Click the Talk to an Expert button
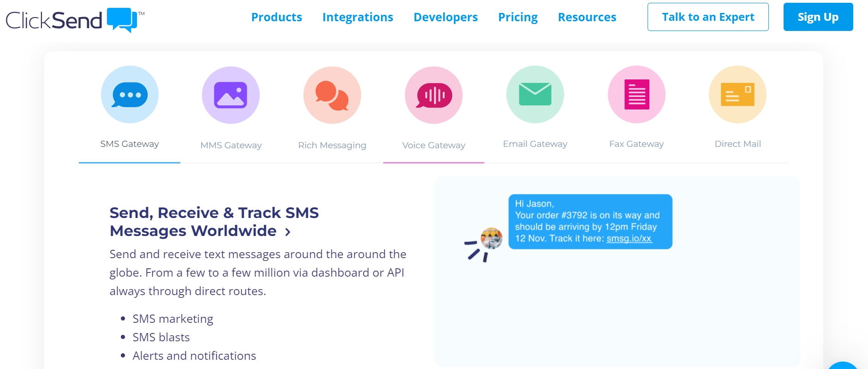This screenshot has width=868, height=369. point(708,17)
